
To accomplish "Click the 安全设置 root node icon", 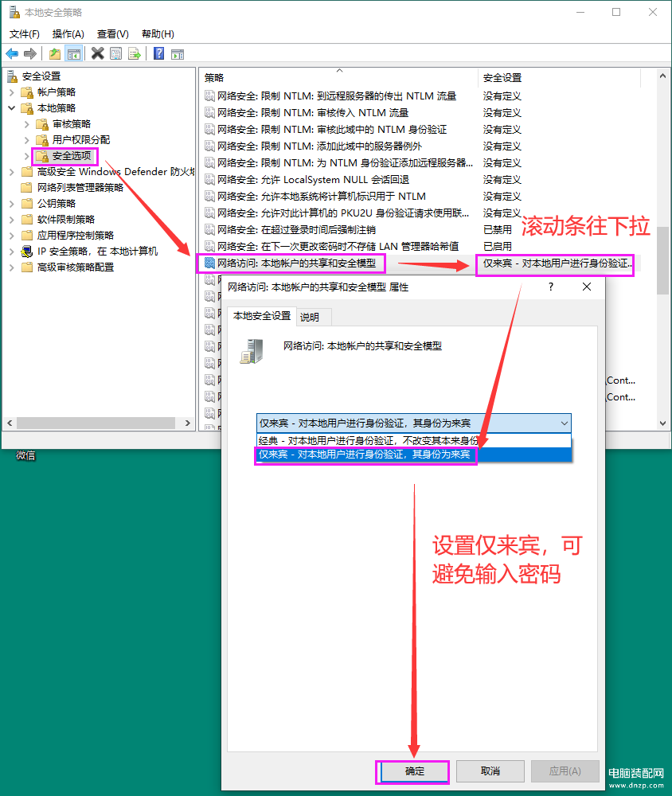I will (12, 76).
